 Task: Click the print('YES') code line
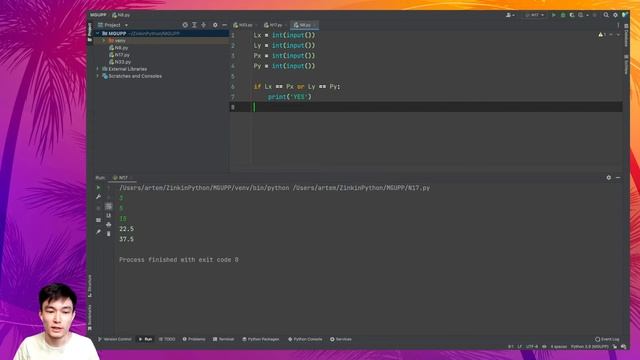pos(289,97)
